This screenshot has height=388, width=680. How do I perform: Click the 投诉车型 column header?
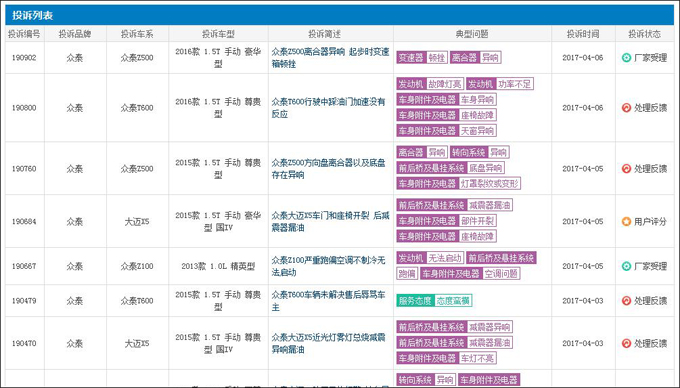[218, 34]
